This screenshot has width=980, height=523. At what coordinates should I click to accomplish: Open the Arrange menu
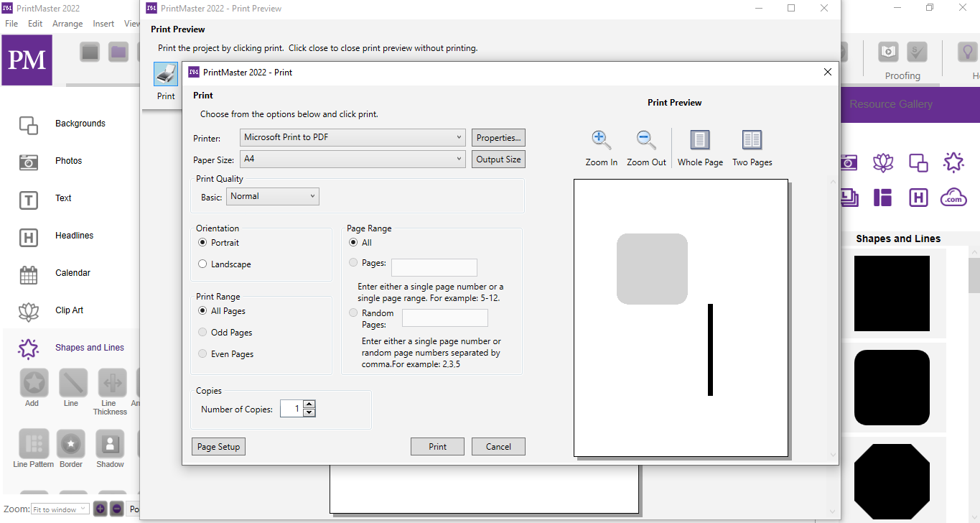68,24
